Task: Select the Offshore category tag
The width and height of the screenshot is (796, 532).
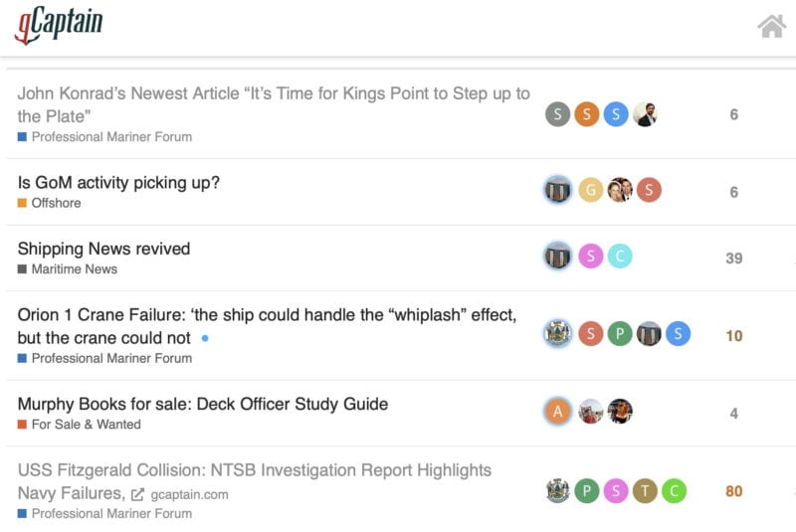Action: [x=56, y=203]
